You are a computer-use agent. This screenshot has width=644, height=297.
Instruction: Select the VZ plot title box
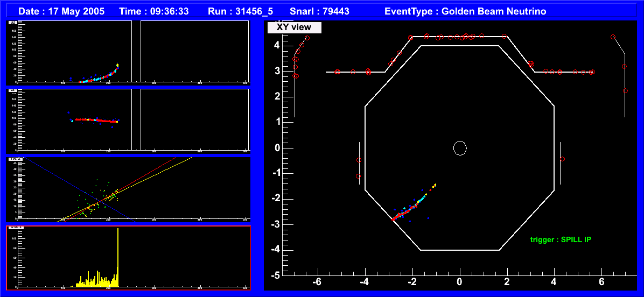[x=12, y=91]
